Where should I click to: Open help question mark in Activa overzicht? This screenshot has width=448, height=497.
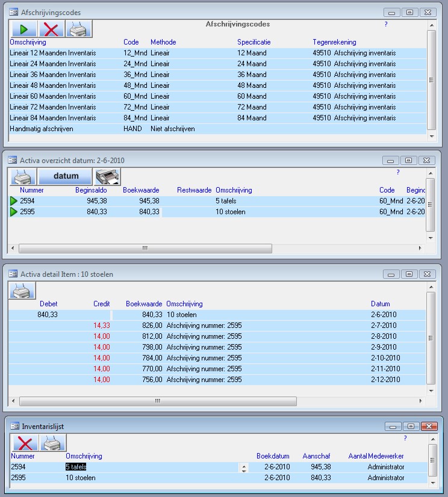coord(398,172)
